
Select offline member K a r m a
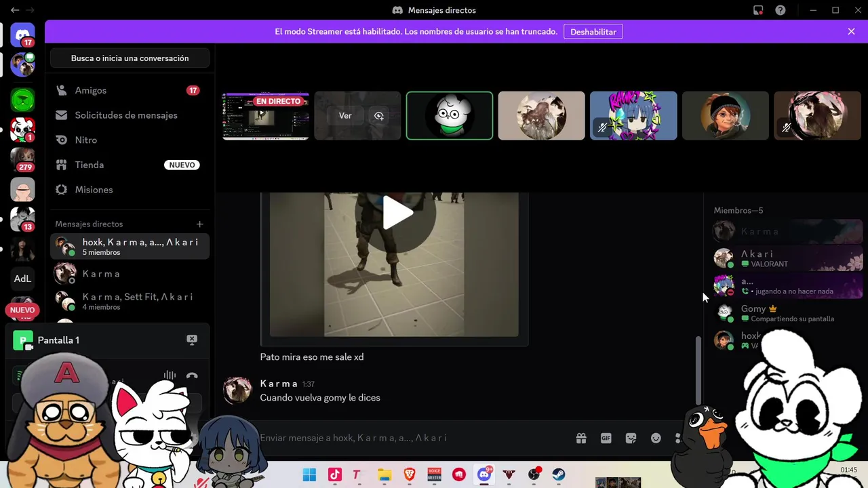(x=787, y=231)
